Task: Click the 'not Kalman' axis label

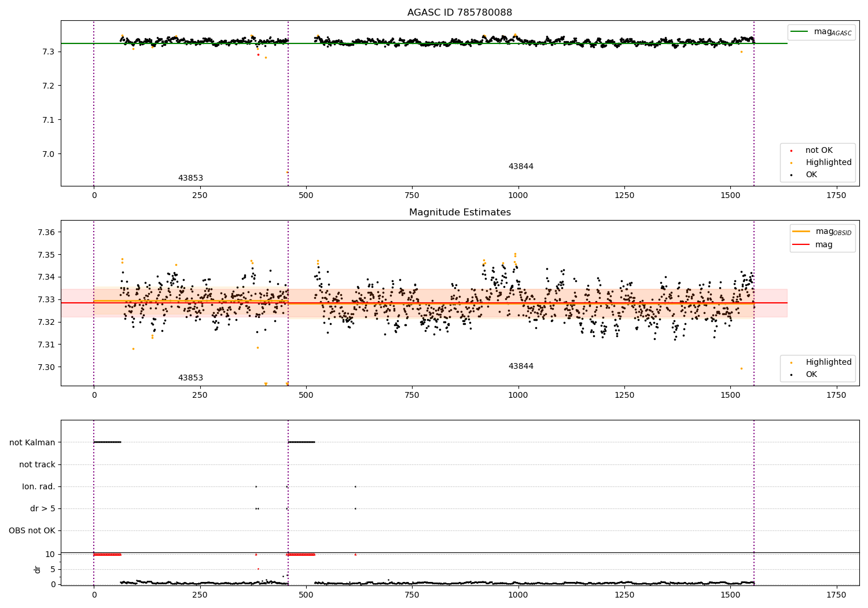Action: (32, 443)
